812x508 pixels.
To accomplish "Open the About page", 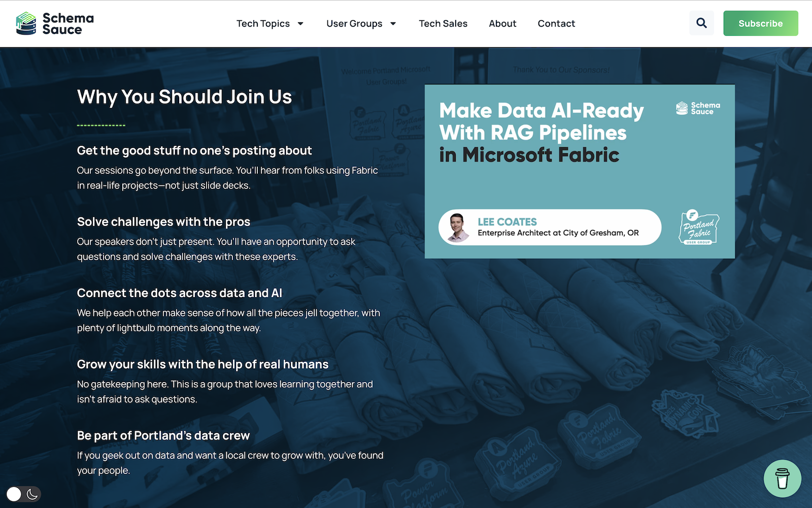I will 502,24.
